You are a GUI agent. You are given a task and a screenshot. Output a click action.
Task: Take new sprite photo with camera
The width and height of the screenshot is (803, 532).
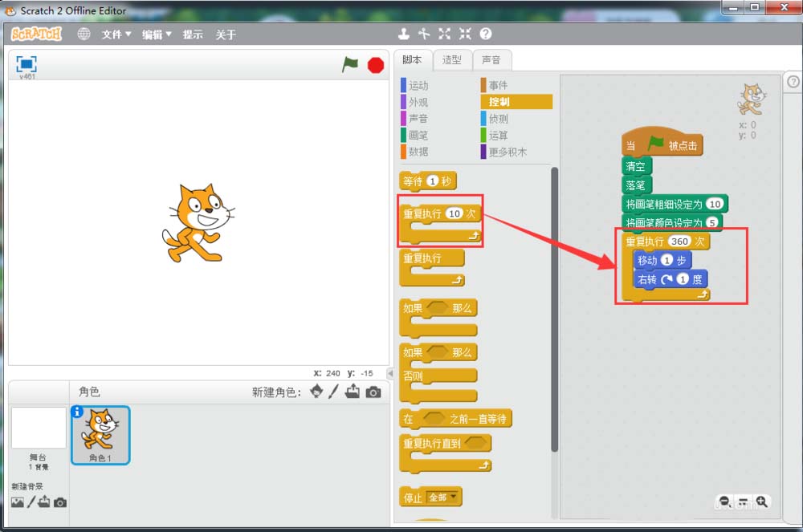[x=373, y=392]
